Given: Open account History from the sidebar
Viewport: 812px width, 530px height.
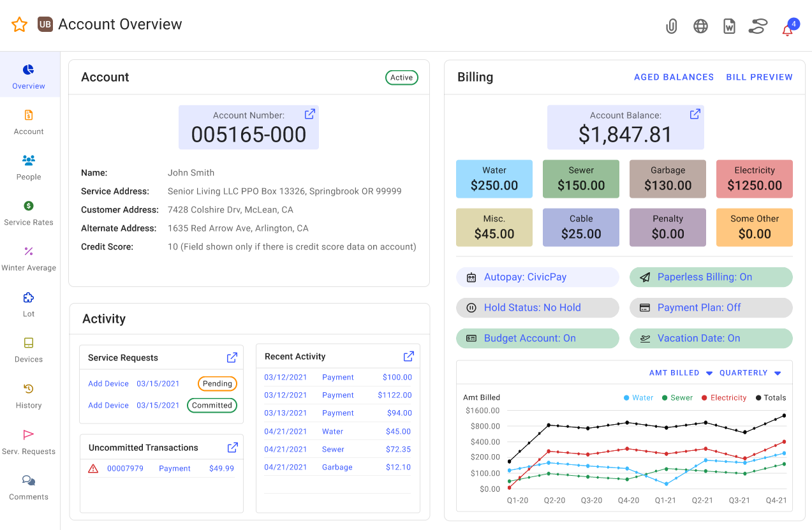Looking at the screenshot, I should pyautogui.click(x=28, y=395).
